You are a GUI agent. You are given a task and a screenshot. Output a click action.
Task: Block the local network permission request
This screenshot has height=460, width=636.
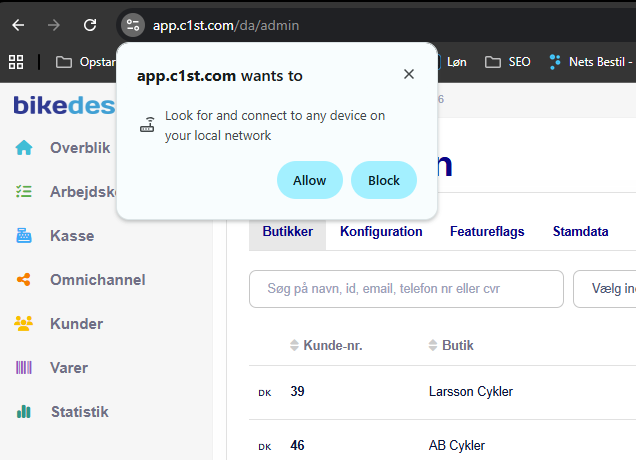tap(384, 180)
